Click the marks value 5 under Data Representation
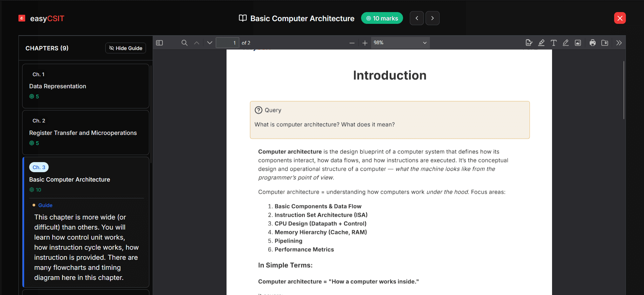 pos(37,97)
